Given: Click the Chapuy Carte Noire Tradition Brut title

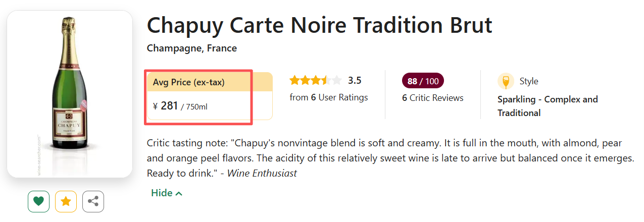Looking at the screenshot, I should coord(319,25).
